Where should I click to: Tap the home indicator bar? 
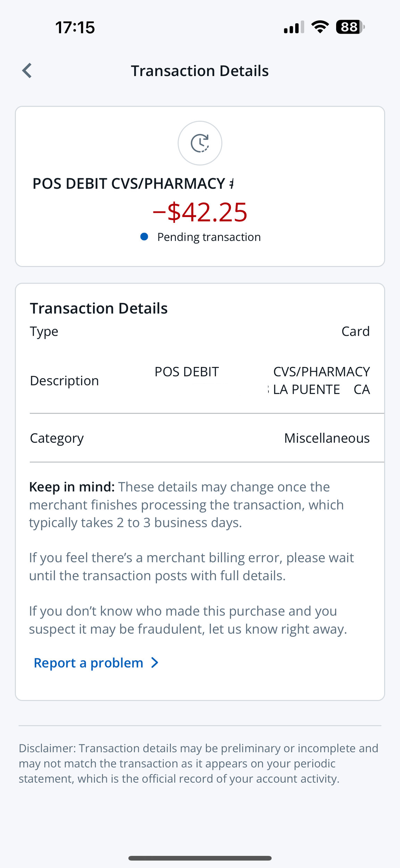tap(200, 858)
